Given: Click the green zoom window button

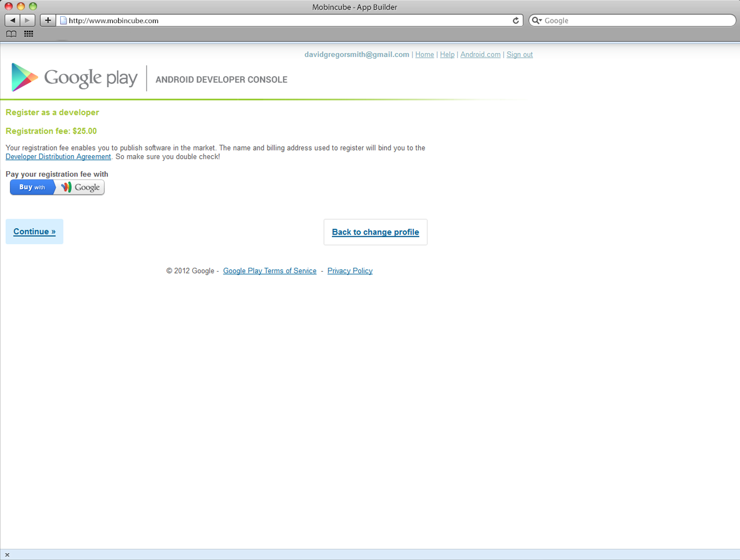Looking at the screenshot, I should tap(33, 6).
